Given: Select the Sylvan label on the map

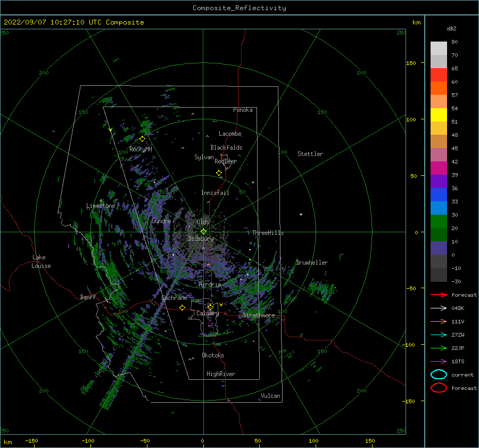Looking at the screenshot, I should click(x=204, y=157).
